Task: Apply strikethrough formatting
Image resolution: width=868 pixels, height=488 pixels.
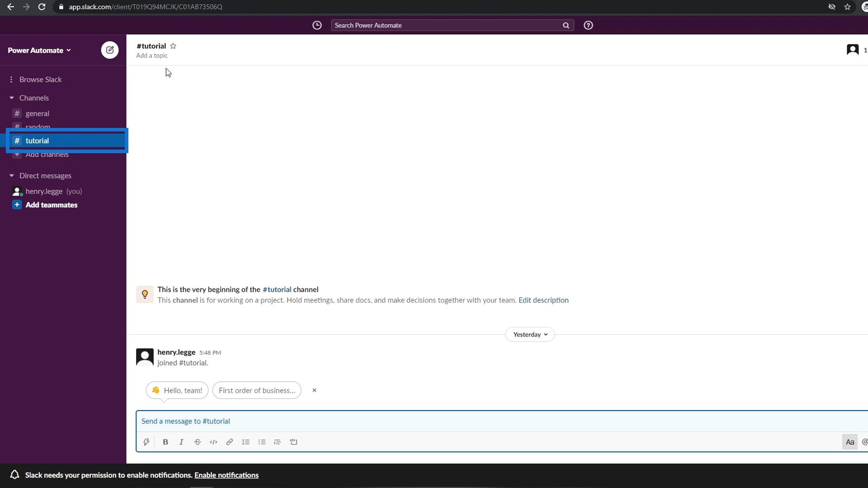Action: [x=197, y=442]
